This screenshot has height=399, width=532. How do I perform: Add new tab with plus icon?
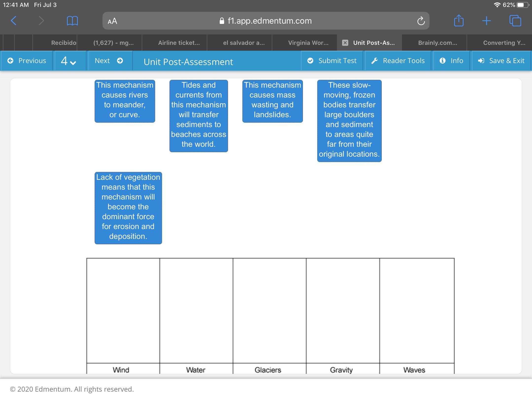486,21
